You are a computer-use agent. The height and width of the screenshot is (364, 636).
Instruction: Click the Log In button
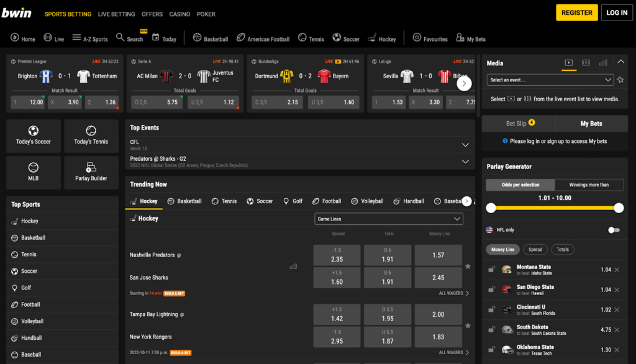[x=617, y=12]
